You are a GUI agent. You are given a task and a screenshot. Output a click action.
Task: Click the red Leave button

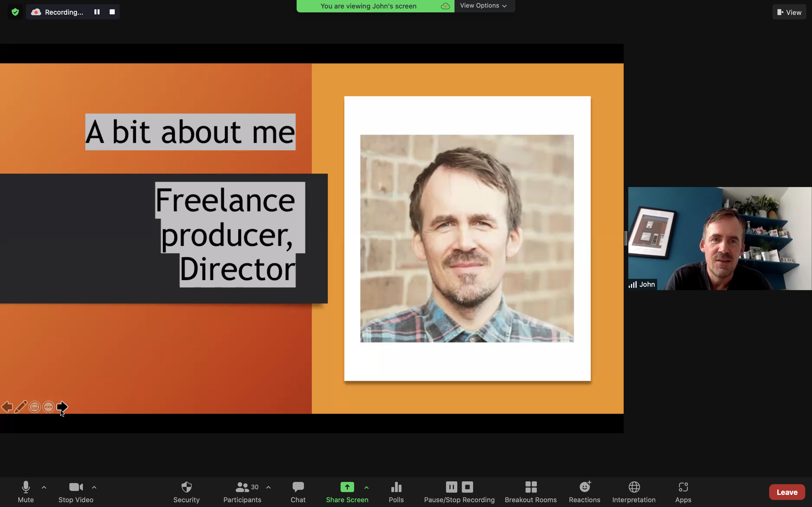pyautogui.click(x=787, y=492)
